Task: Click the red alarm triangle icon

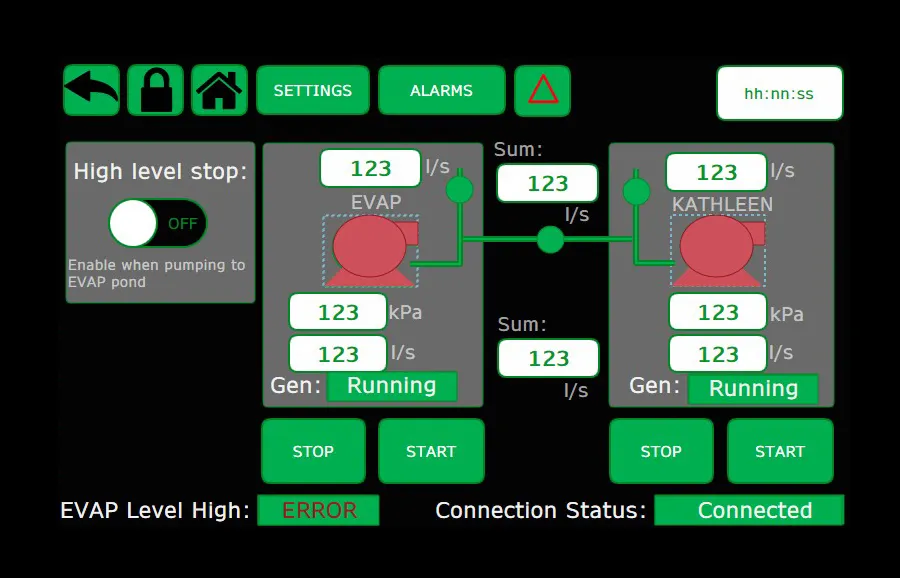Action: pyautogui.click(x=542, y=90)
